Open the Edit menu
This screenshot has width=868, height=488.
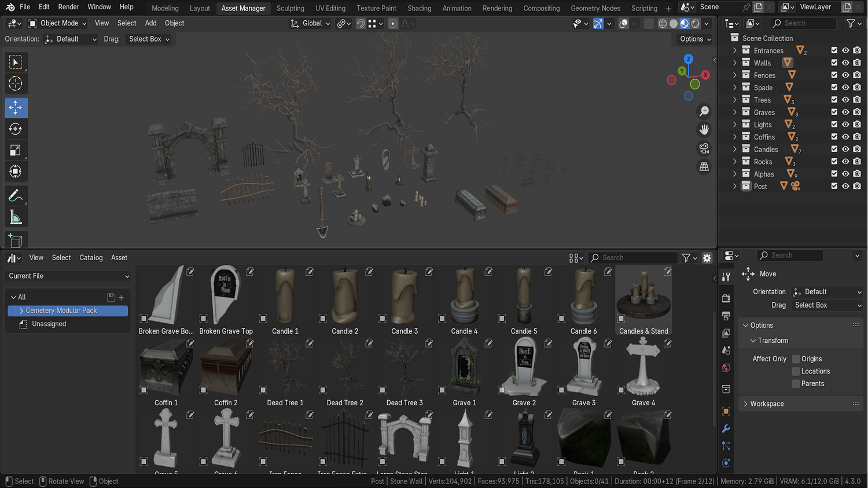click(44, 7)
